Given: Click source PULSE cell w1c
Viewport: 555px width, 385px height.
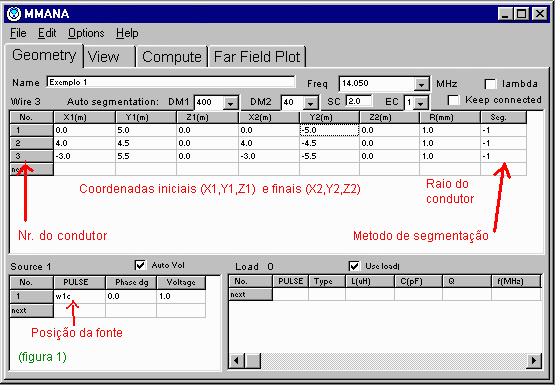Looking at the screenshot, I should [80, 297].
